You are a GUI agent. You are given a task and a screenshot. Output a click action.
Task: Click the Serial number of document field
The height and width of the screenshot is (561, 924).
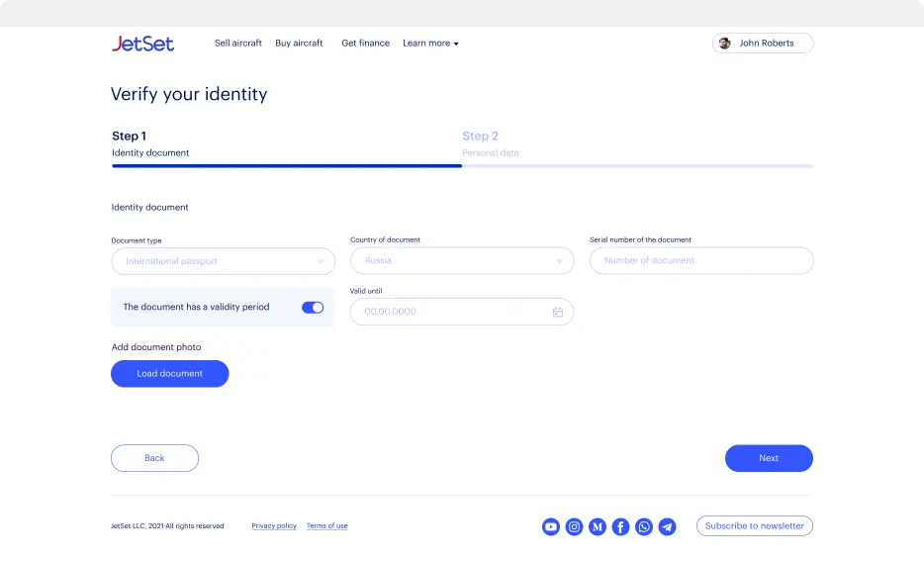click(x=701, y=261)
